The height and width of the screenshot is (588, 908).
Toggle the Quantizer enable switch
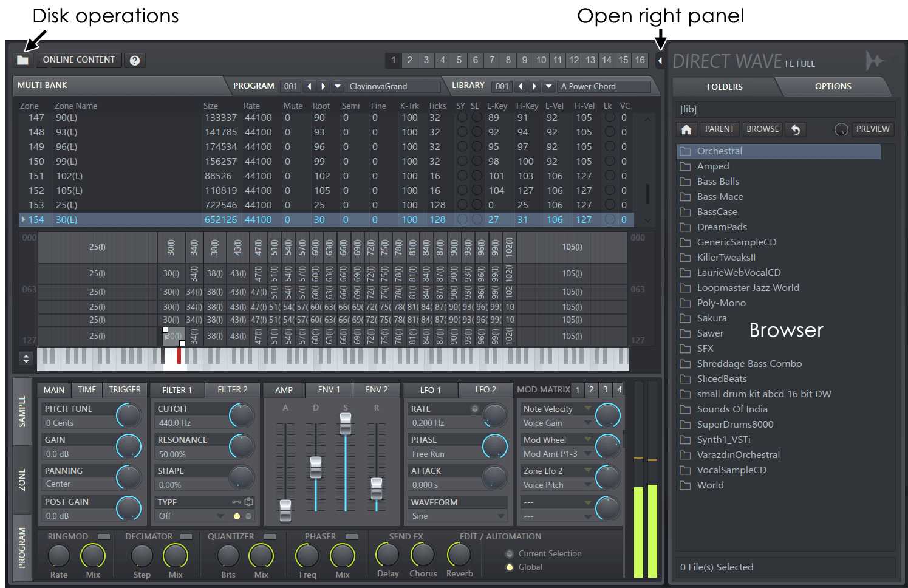[270, 536]
